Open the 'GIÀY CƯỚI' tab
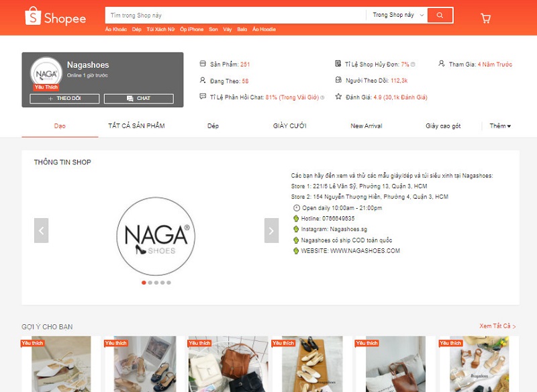This screenshot has height=392, width=537. tap(290, 126)
